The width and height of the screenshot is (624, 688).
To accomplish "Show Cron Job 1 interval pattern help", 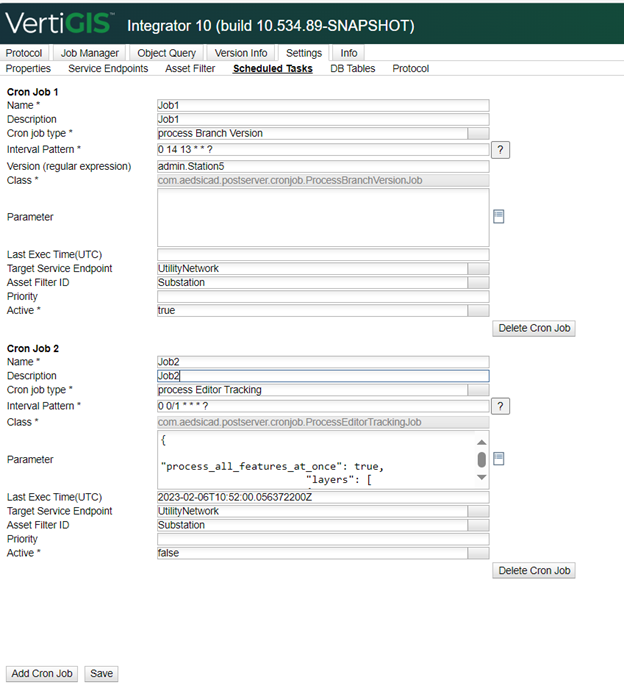I will click(500, 150).
